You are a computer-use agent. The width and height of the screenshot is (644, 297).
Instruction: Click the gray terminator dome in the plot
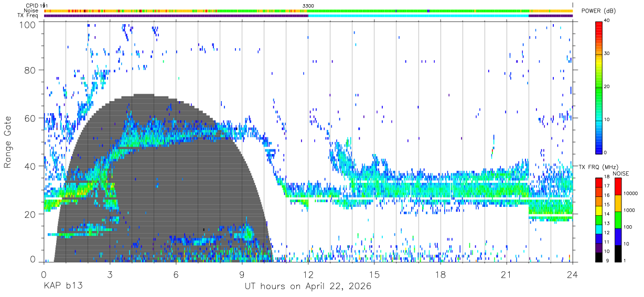pos(163,178)
